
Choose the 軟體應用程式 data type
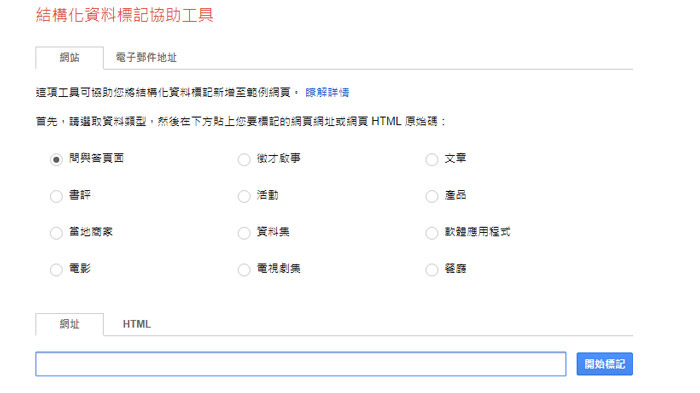pyautogui.click(x=432, y=233)
